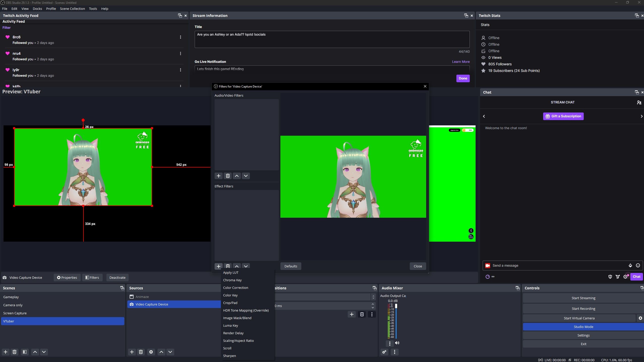Enable Studio Mode
This screenshot has width=644, height=362.
(x=583, y=326)
